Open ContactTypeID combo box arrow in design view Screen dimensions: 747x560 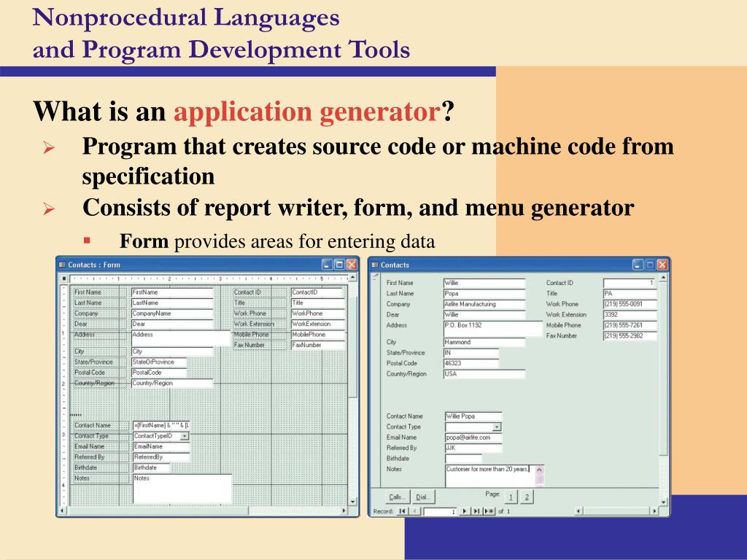pos(185,436)
